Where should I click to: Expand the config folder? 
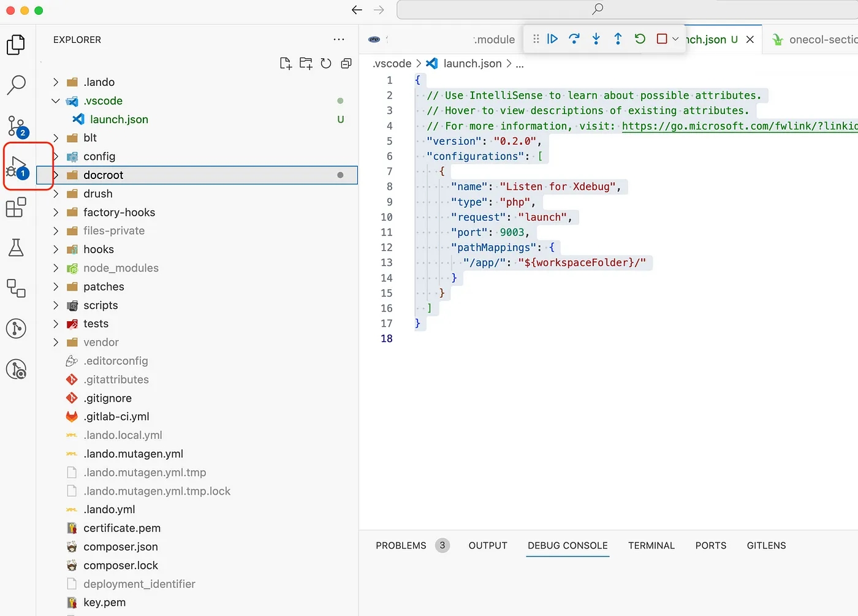coord(56,156)
